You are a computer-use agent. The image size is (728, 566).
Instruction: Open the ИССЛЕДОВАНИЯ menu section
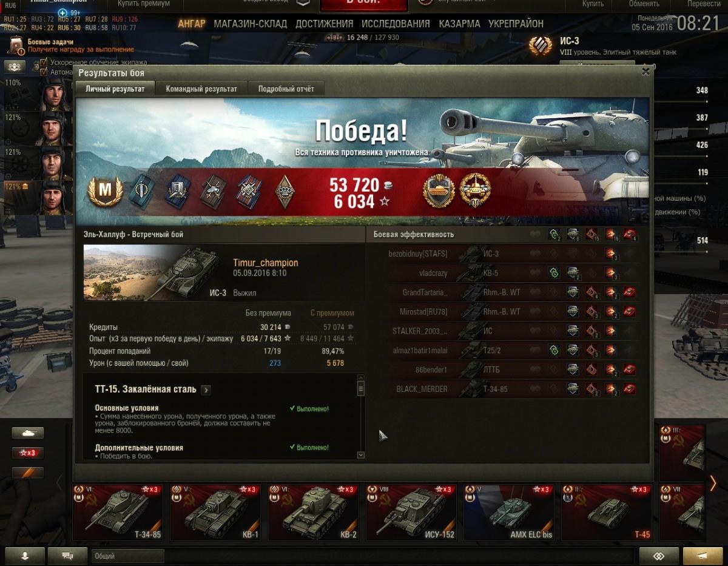pos(396,24)
